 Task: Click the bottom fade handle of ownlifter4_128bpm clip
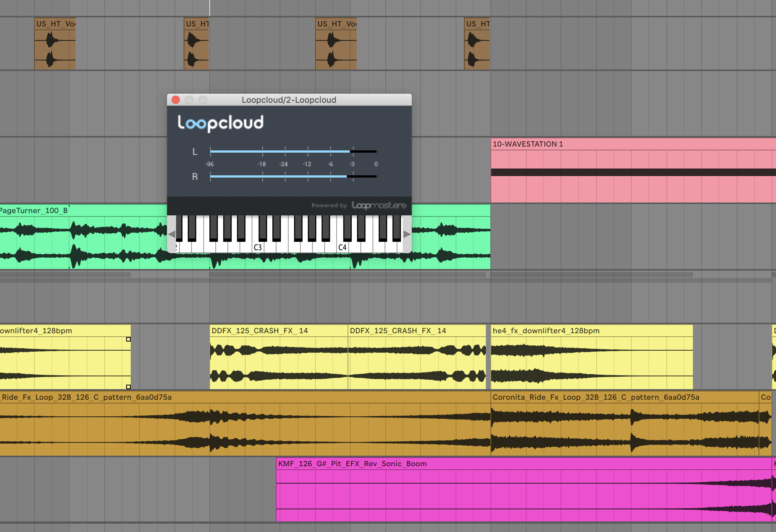(128, 387)
